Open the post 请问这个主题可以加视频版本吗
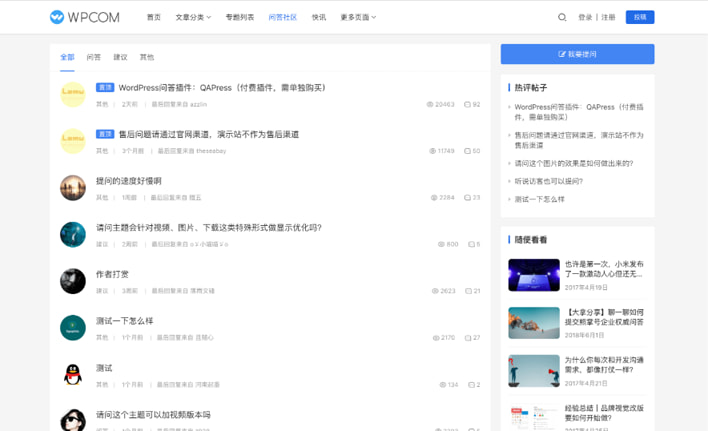708x431 pixels. [153, 414]
